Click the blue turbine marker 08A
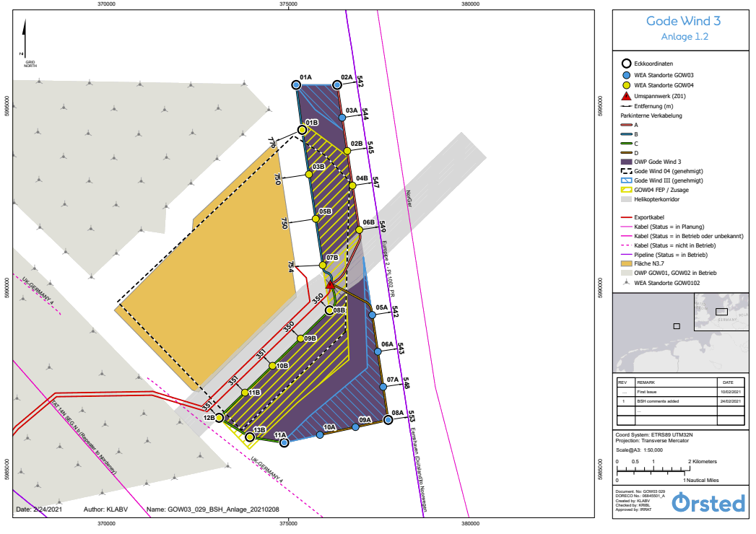 click(388, 420)
